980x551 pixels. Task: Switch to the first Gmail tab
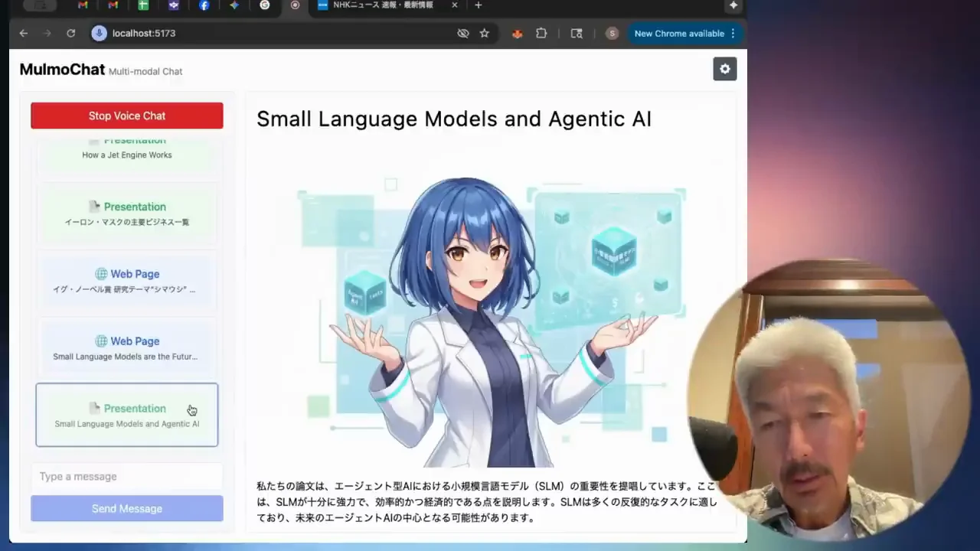83,5
